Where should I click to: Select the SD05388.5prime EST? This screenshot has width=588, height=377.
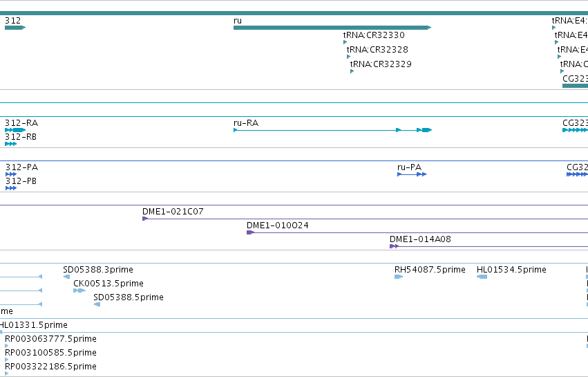tap(97, 304)
